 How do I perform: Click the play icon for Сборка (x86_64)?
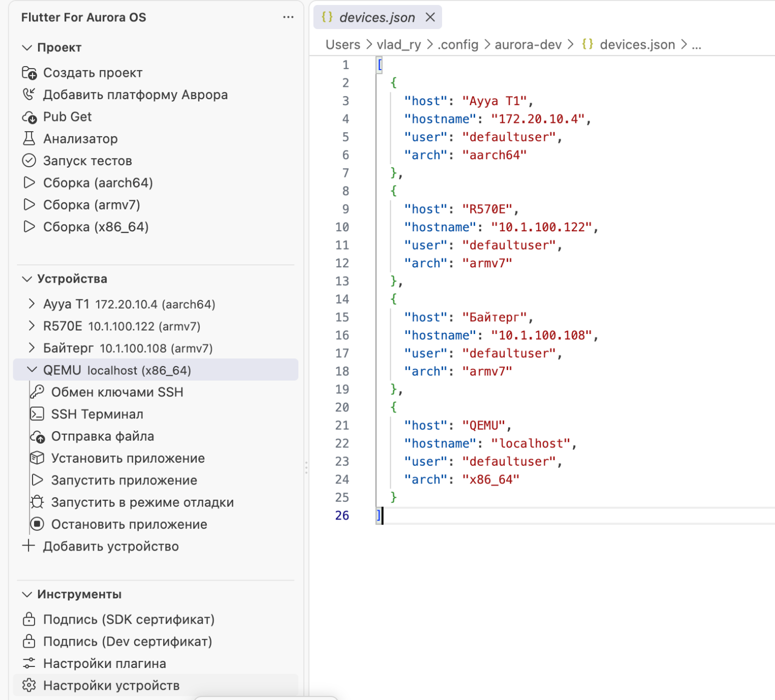click(x=29, y=227)
